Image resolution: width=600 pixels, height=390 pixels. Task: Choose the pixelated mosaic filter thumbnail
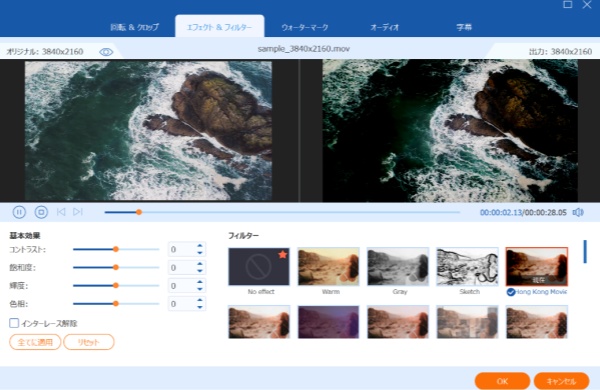(x=468, y=322)
